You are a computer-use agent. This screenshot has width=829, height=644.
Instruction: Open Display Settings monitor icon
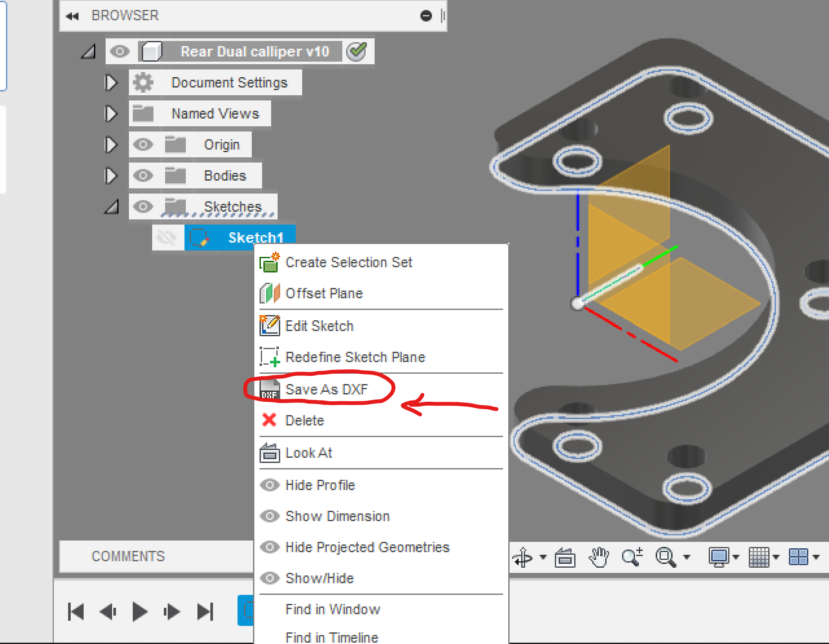(x=719, y=557)
